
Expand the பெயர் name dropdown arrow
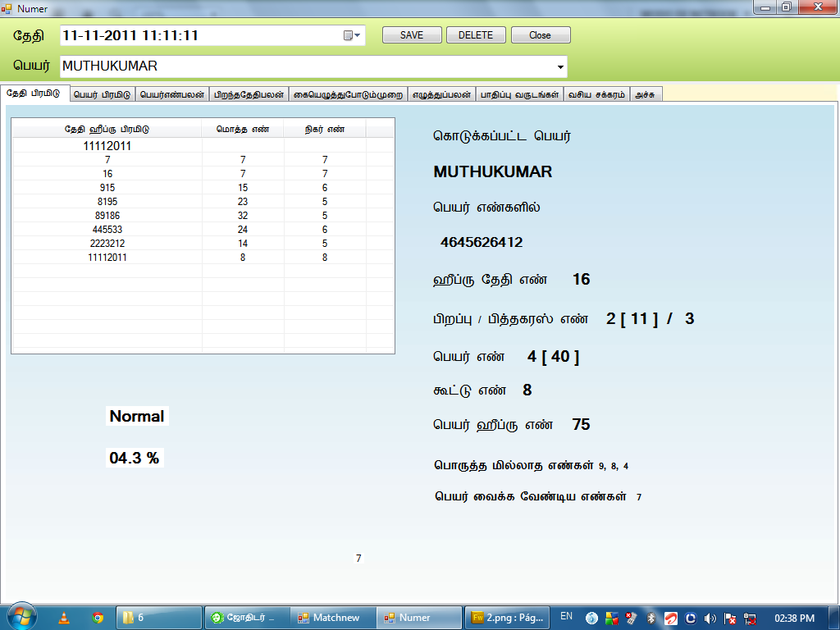pyautogui.click(x=560, y=66)
